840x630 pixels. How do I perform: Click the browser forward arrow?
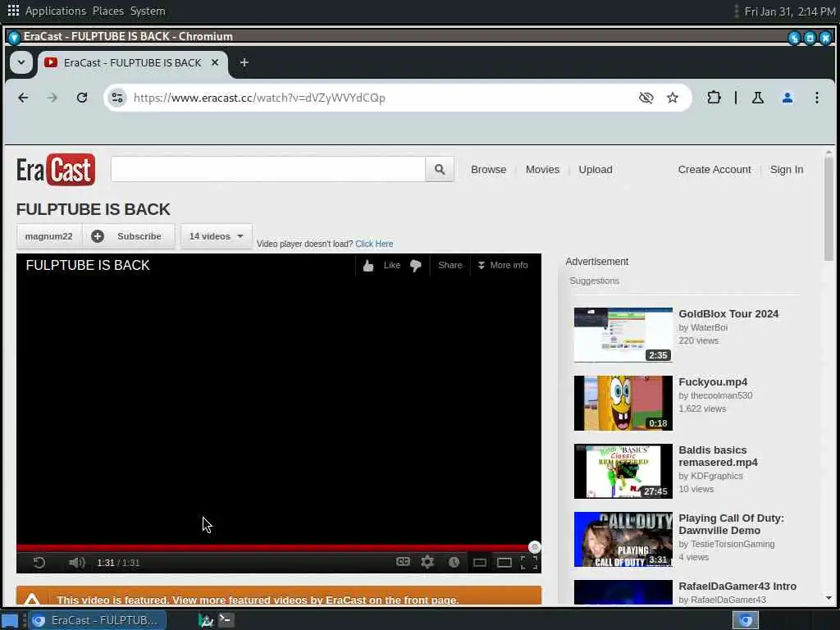click(x=52, y=98)
